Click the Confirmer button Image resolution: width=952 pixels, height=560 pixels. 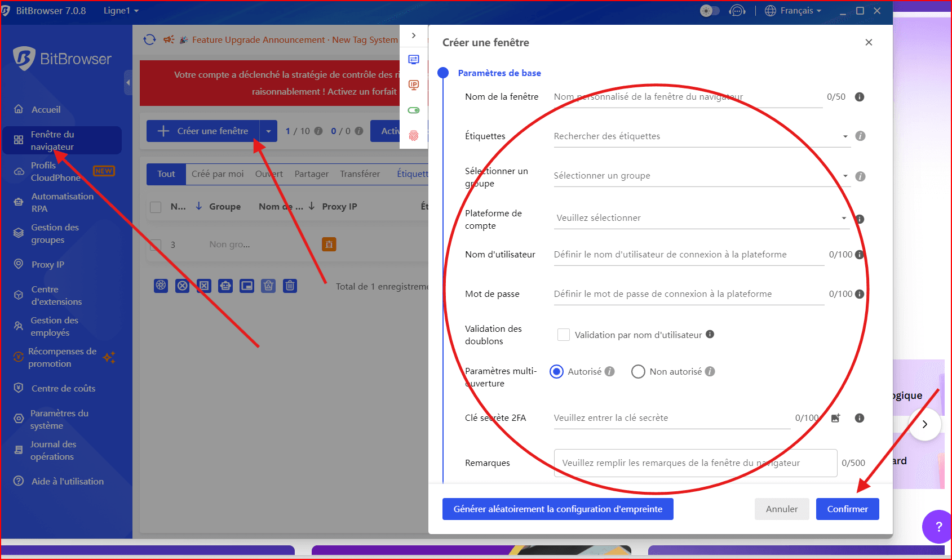pos(847,509)
